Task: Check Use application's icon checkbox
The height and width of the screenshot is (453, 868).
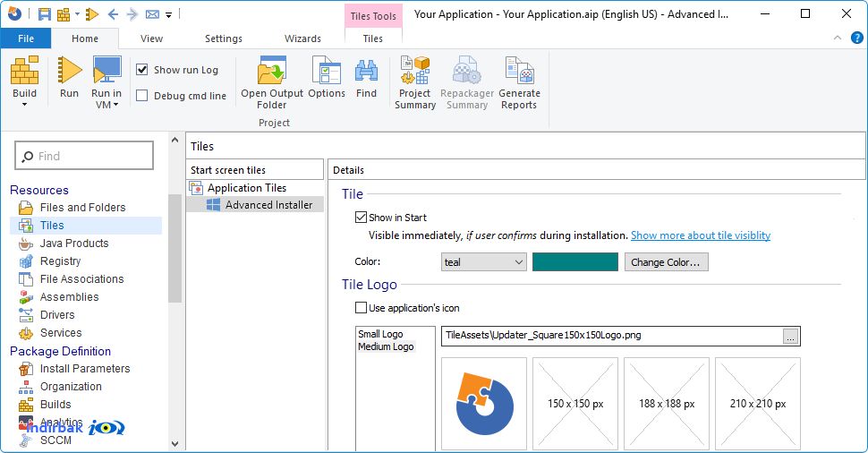Action: 361,307
